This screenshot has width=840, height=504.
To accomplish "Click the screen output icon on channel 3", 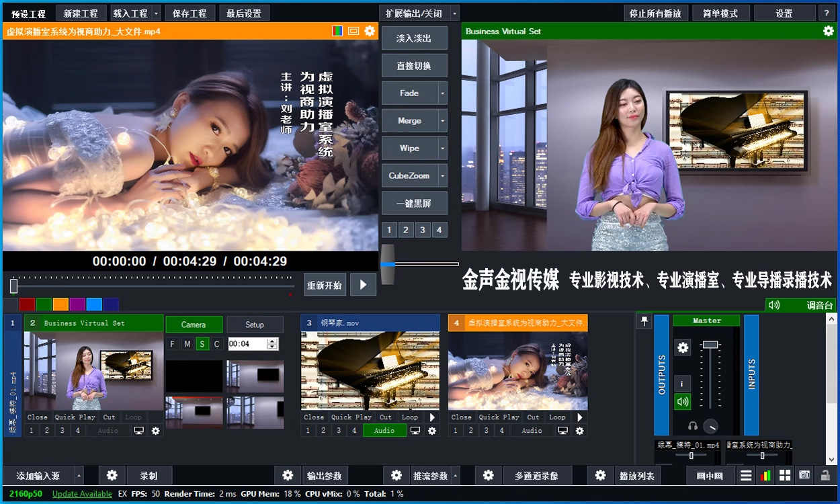I will 415,431.
